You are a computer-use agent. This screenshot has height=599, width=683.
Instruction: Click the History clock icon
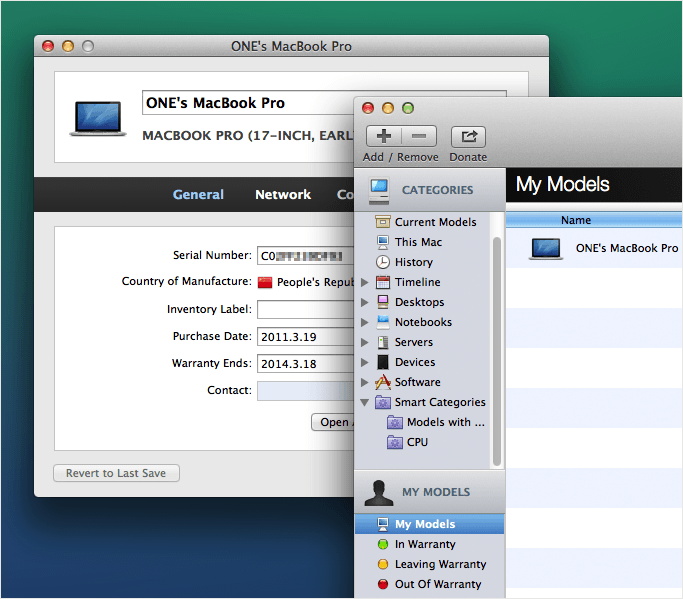tap(382, 262)
